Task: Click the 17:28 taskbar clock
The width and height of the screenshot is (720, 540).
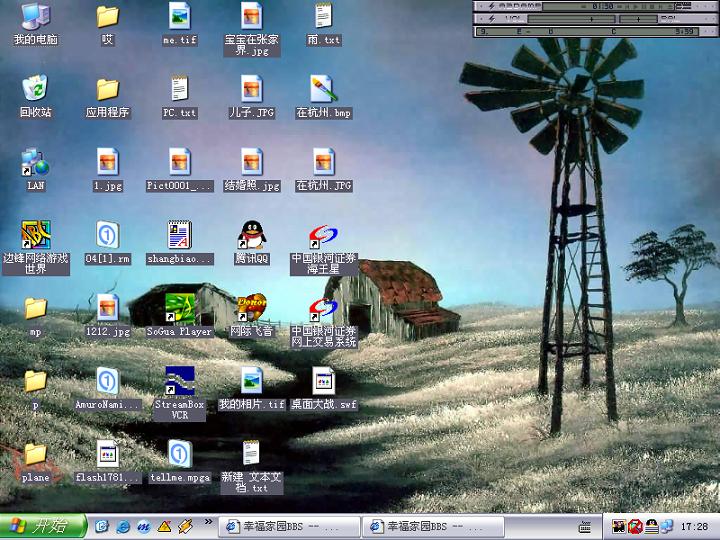Action: point(694,526)
